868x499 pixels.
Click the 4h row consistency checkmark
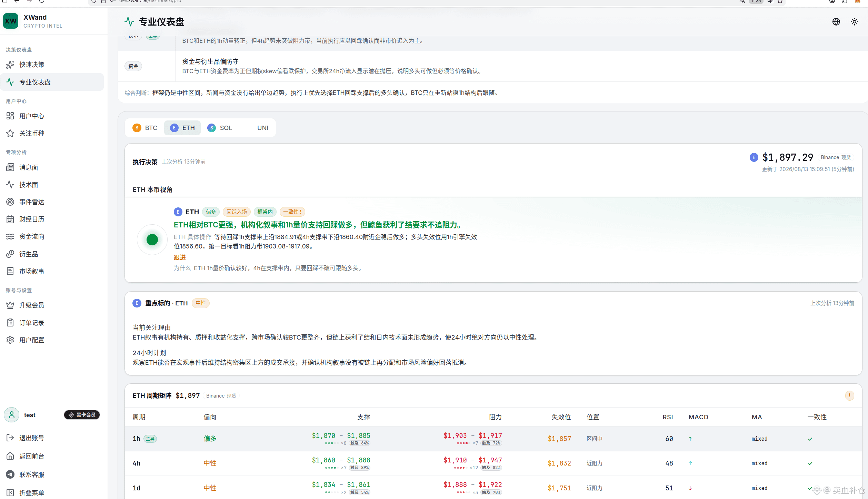[810, 463]
